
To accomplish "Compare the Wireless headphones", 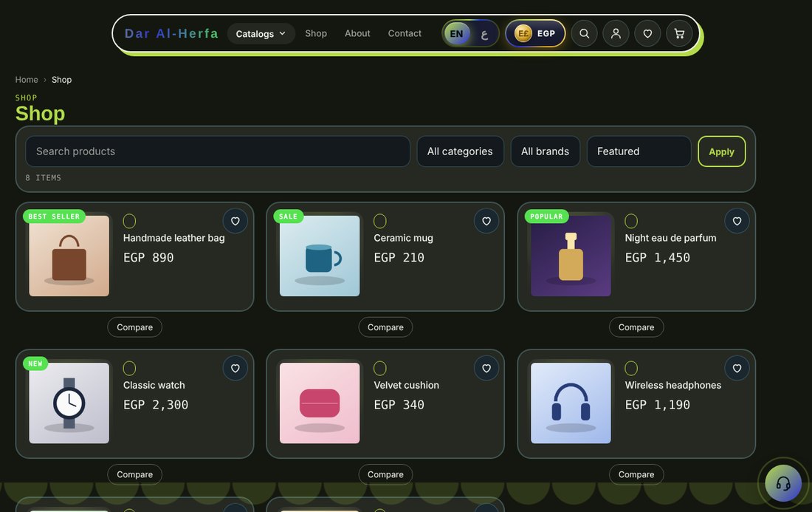I will (x=636, y=474).
